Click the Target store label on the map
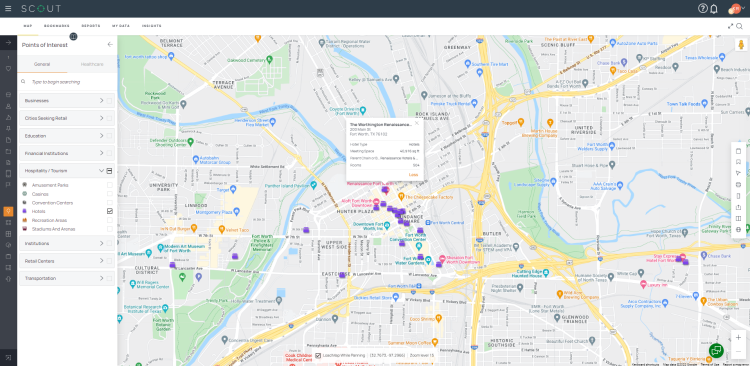Screen dimensions: 750x366 (x=223, y=190)
